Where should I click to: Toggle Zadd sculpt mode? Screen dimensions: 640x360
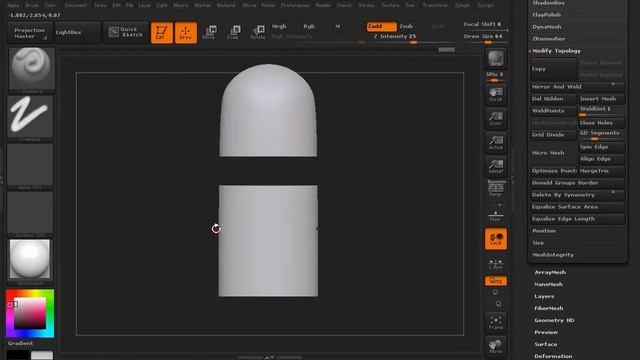(x=381, y=27)
